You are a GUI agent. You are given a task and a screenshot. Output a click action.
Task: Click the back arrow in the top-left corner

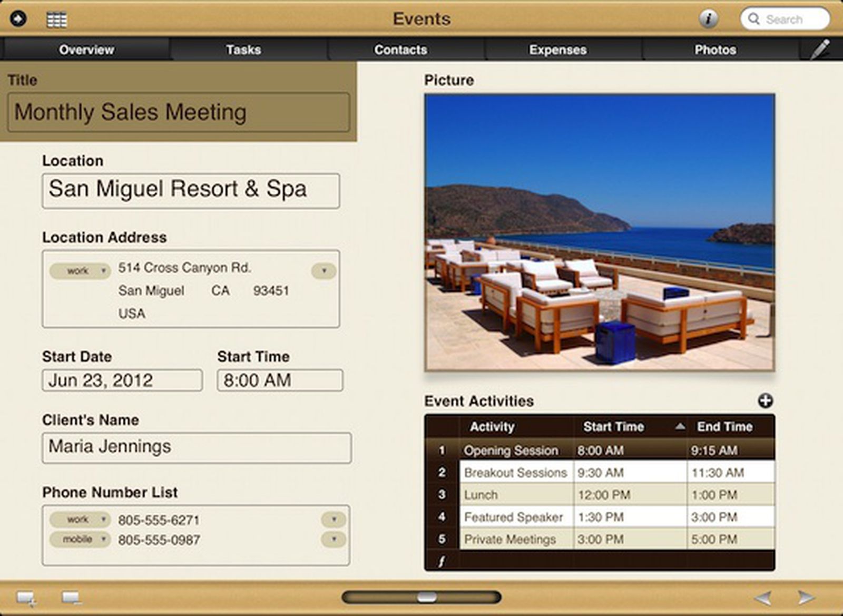pyautogui.click(x=17, y=18)
